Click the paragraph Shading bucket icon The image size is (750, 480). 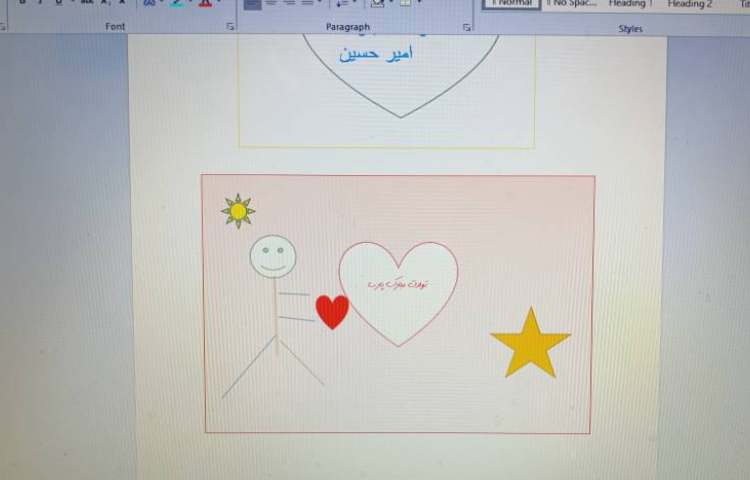(x=378, y=3)
